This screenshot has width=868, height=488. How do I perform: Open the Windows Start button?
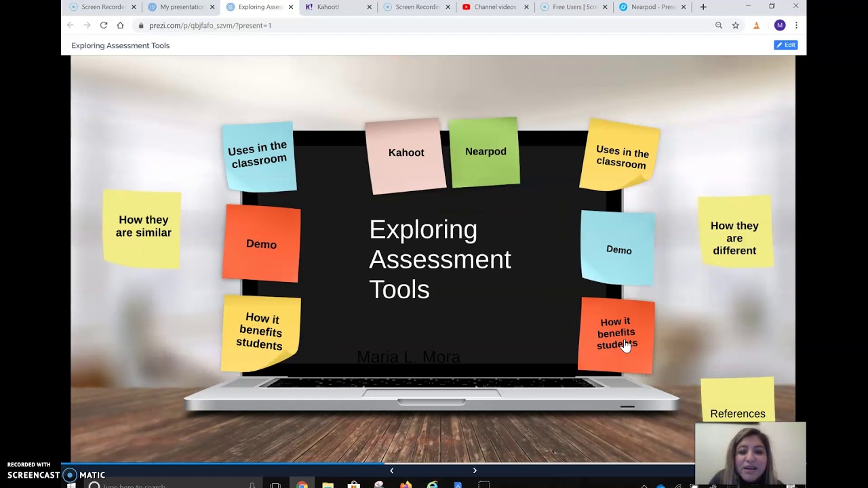click(x=71, y=485)
